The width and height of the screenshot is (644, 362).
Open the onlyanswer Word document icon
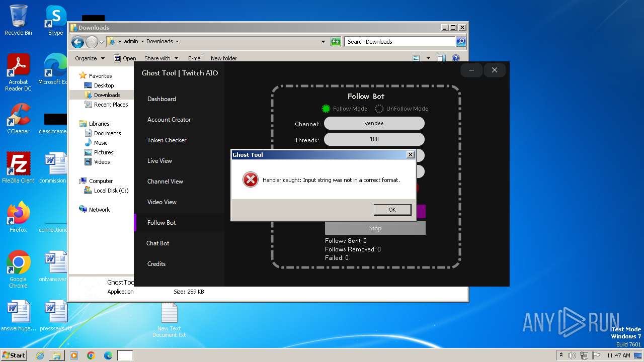pos(54,266)
